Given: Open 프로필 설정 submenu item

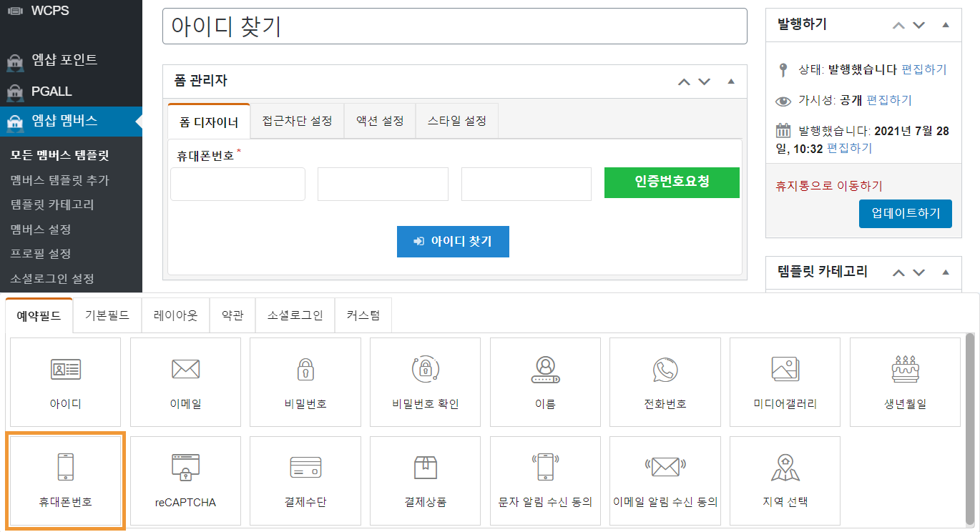Looking at the screenshot, I should tap(41, 254).
